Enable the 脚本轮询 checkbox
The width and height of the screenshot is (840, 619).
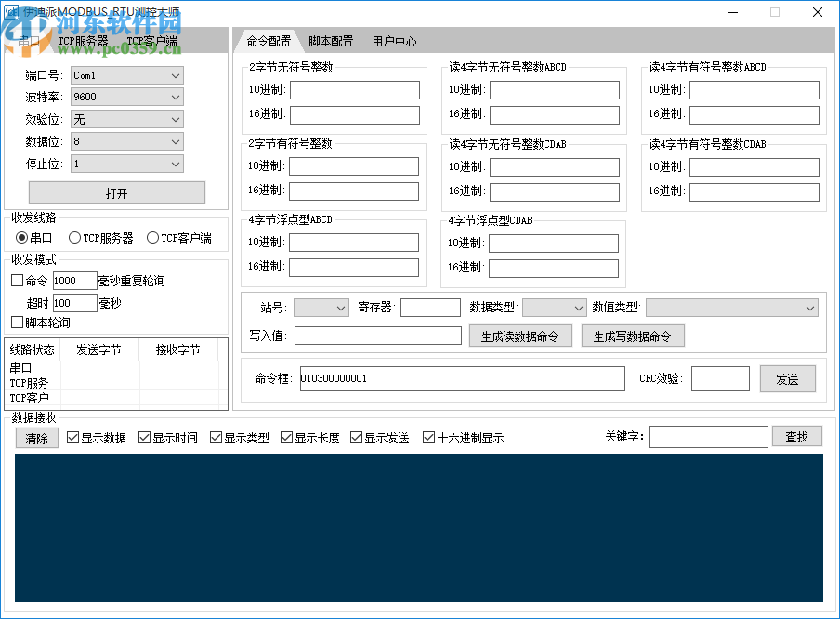click(x=16, y=323)
